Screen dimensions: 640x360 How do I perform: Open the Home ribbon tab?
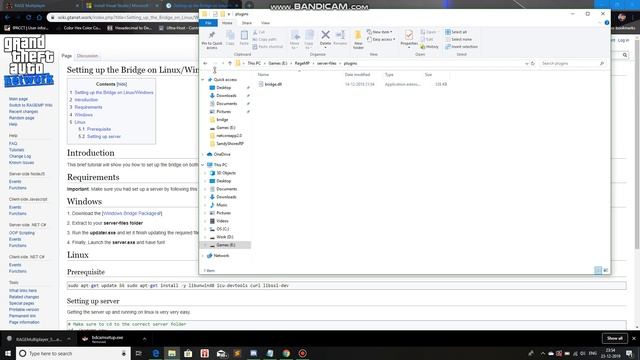click(x=227, y=23)
